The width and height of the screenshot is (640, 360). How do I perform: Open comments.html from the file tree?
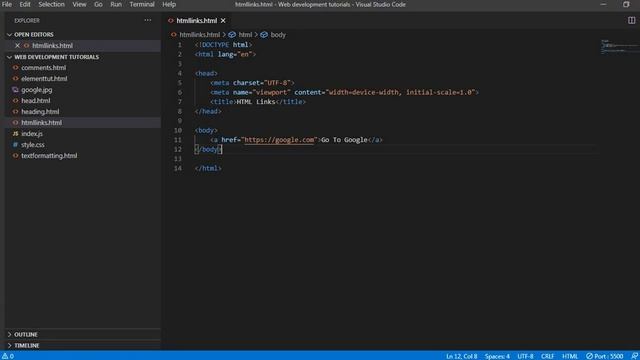click(44, 68)
